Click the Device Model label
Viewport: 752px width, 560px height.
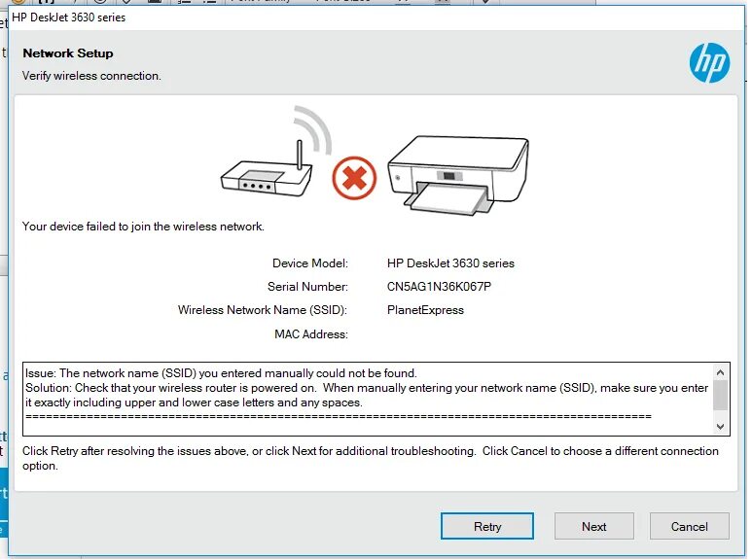tap(309, 263)
